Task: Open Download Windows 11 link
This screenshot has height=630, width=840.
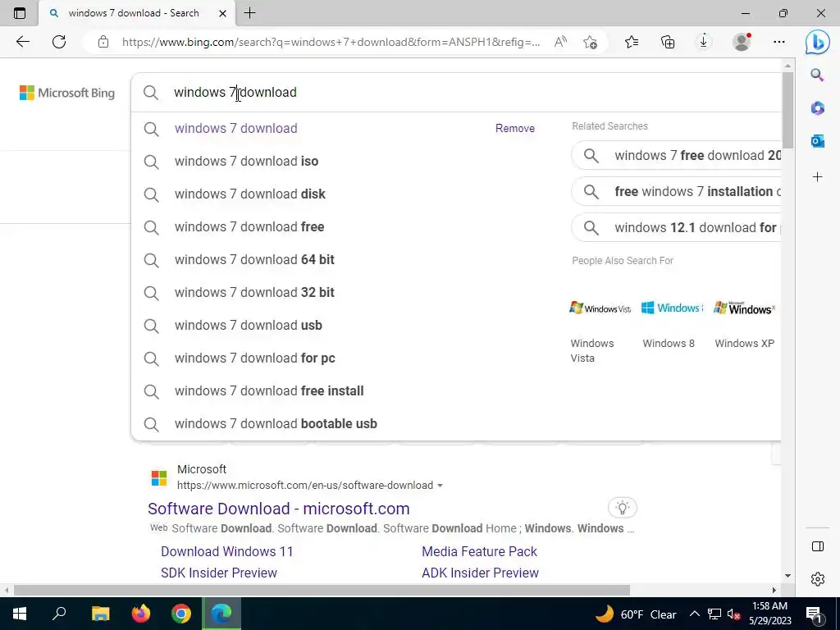Action: point(227,551)
